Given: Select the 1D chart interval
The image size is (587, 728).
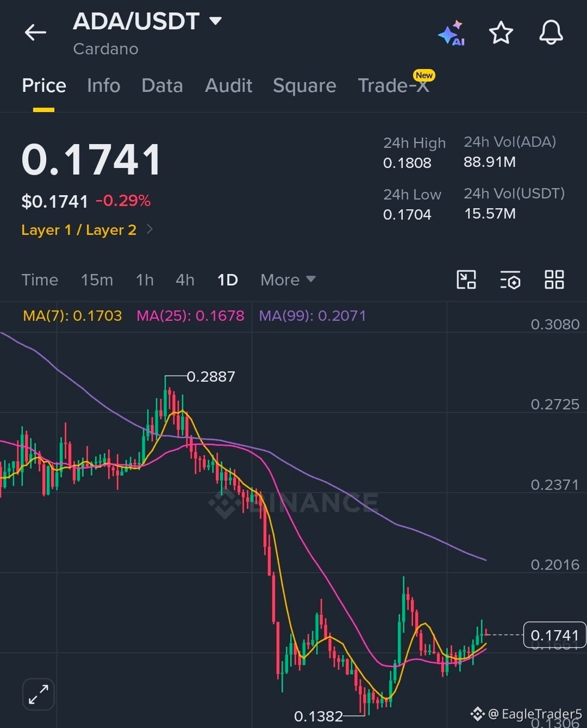Looking at the screenshot, I should tap(227, 279).
